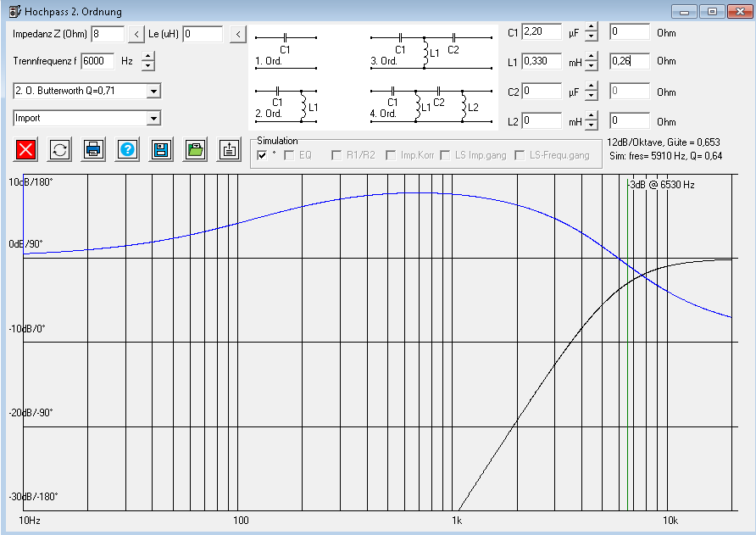Click the '1k' frequency axis label

click(457, 521)
